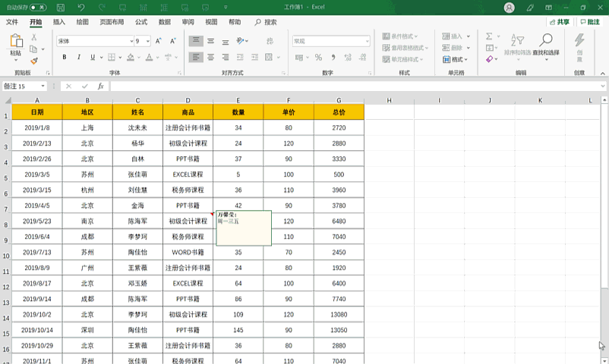
Task: Open the Name Box dropdown arrow
Action: pyautogui.click(x=43, y=86)
